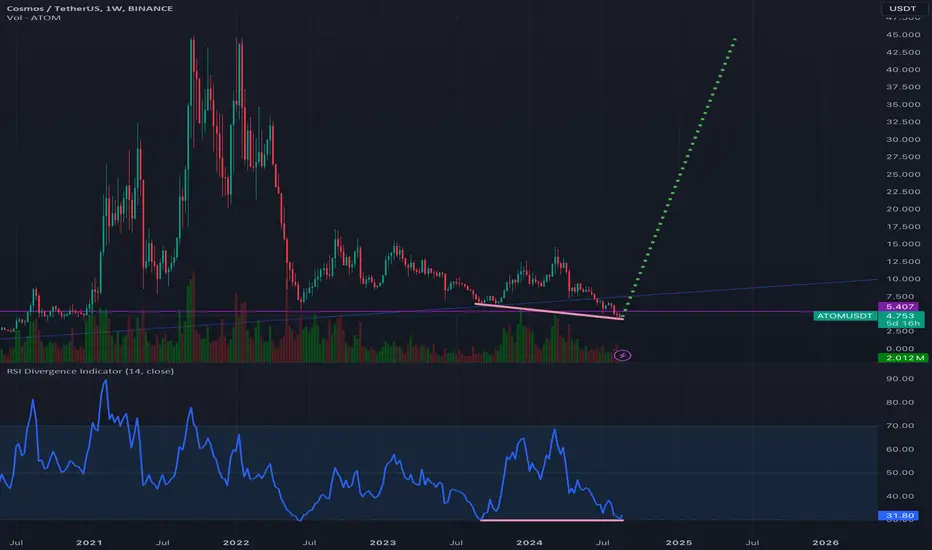Click the 80.00 RSI axis label
The width and height of the screenshot is (932, 550).
click(x=900, y=403)
